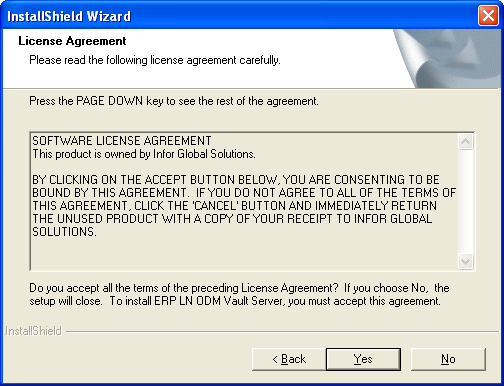Screen dimensions: 504x386
Task: Click the license scrollbar up arrow
Action: 465,142
